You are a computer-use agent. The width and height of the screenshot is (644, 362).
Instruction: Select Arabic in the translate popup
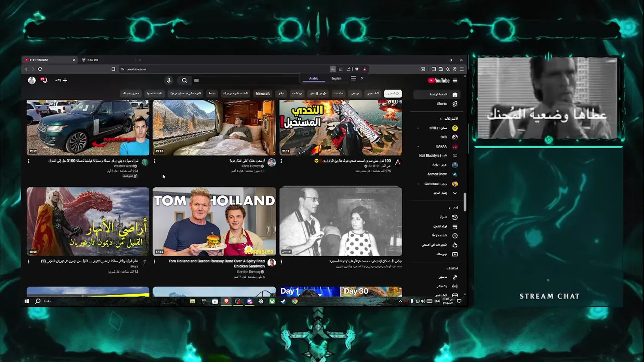[x=314, y=78]
